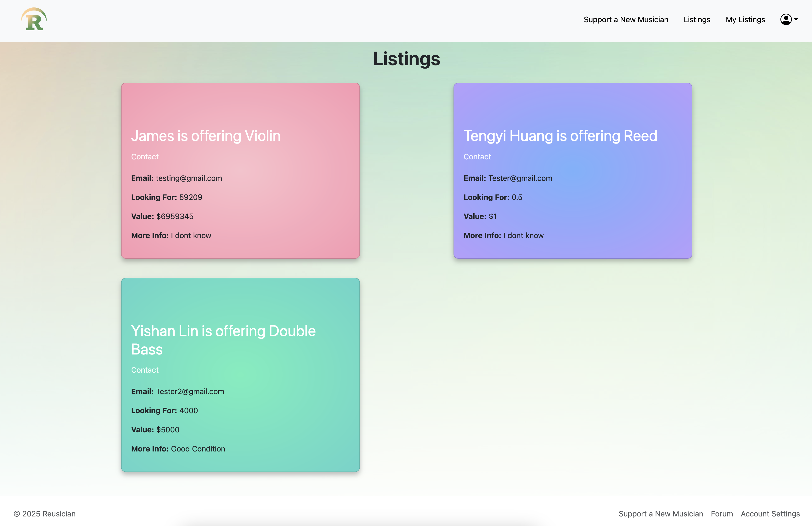Click Contact on the Double Bass card

pos(145,370)
